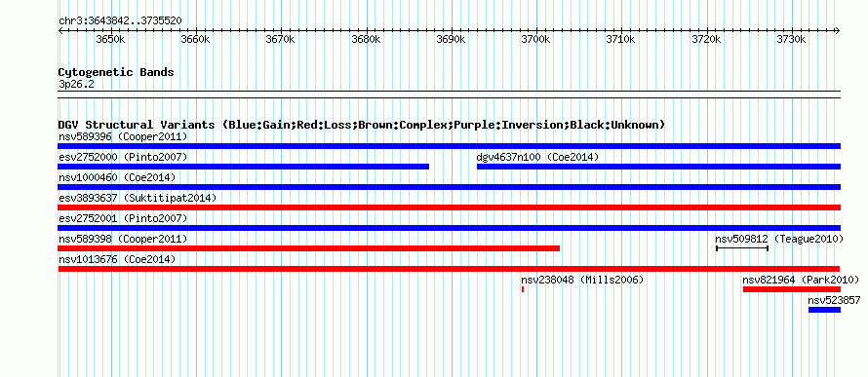Click the nsv589398 (Cooper2011) label
This screenshot has width=868, height=377.
(x=123, y=239)
